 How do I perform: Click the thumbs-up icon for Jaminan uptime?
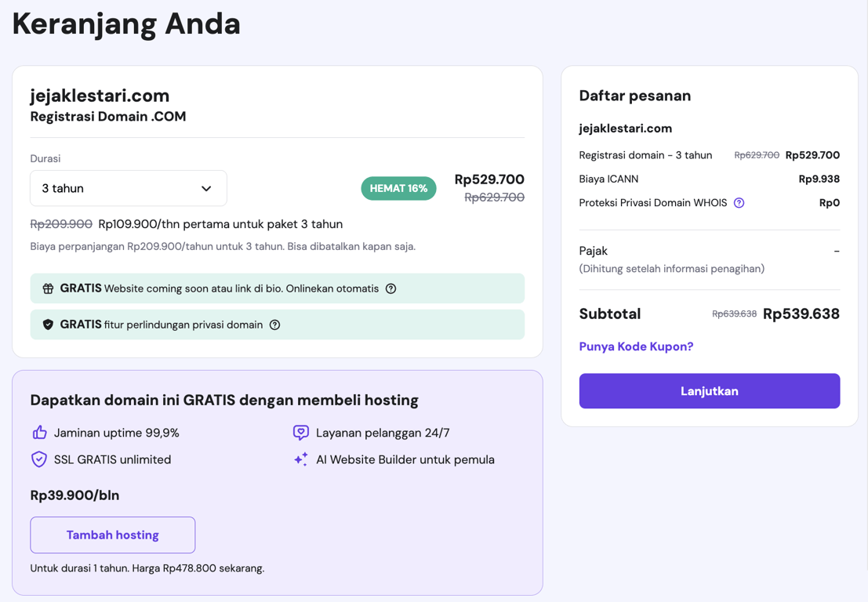(39, 433)
